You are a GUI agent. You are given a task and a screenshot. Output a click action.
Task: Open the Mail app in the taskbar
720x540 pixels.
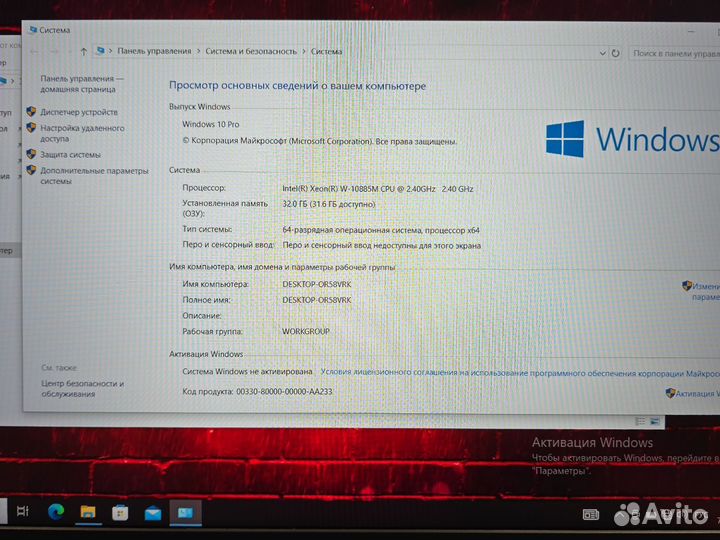pyautogui.click(x=153, y=513)
